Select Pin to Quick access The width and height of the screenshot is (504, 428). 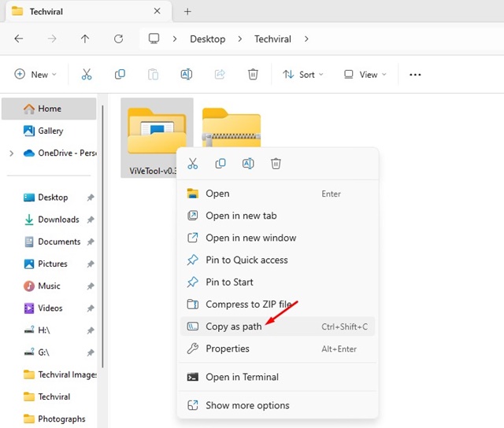pos(278,260)
